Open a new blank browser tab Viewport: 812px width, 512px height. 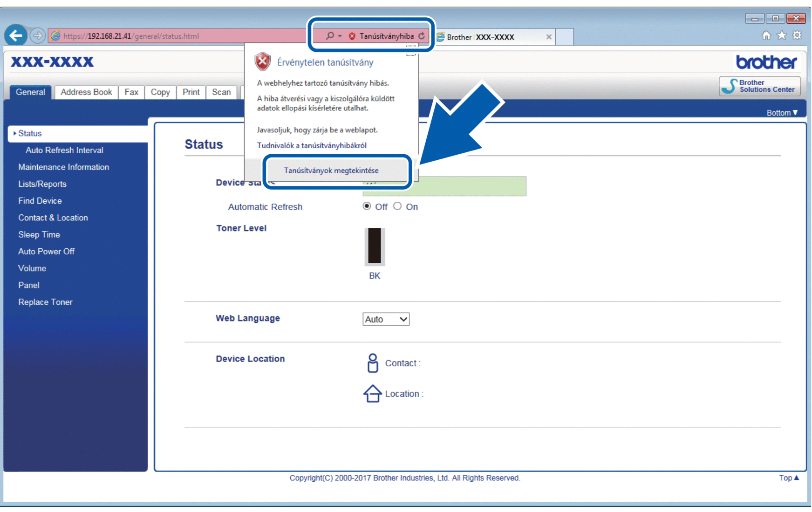tap(565, 37)
